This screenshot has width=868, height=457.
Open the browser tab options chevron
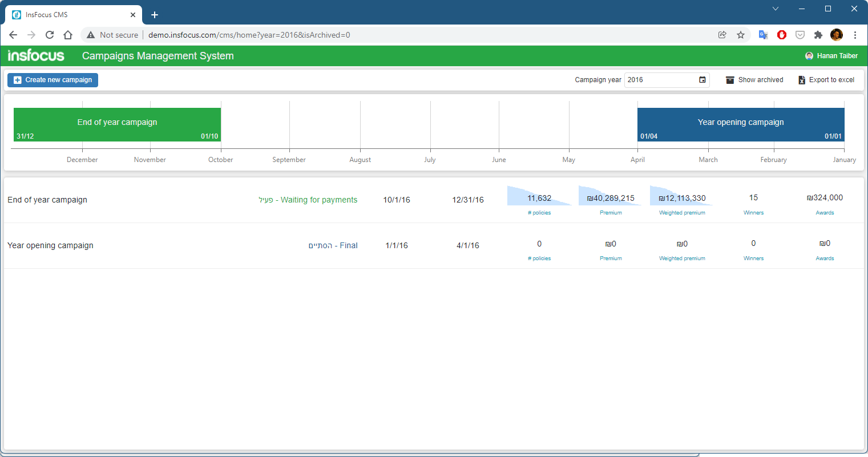pos(776,9)
